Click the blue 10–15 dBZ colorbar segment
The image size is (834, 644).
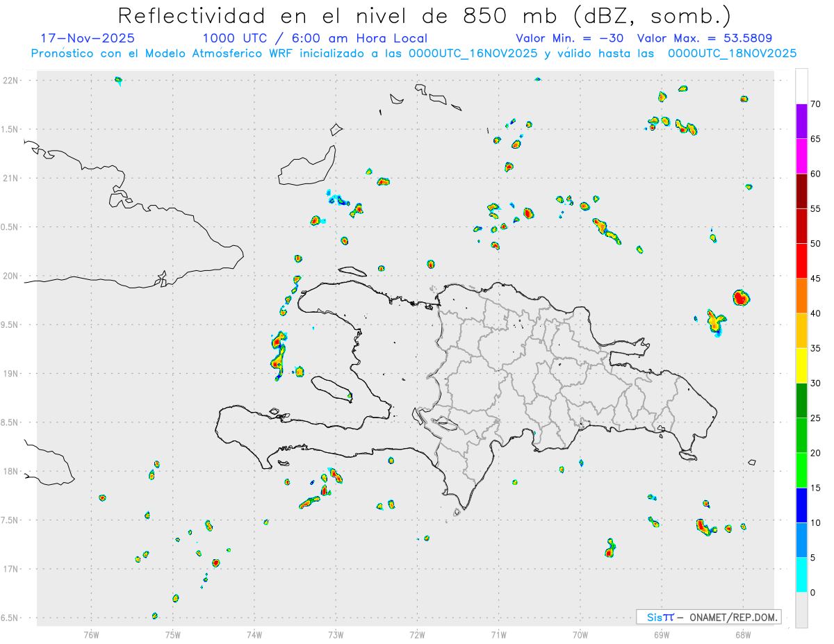[801, 505]
